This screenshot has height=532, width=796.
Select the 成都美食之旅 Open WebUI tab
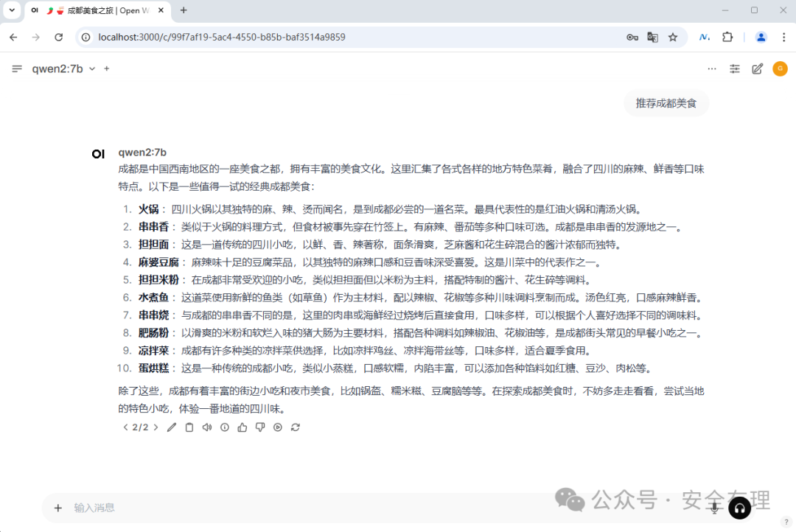tap(97, 10)
